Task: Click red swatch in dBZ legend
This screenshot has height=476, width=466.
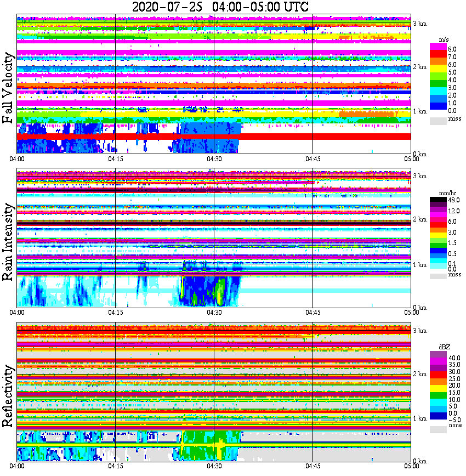Action: [x=438, y=375]
